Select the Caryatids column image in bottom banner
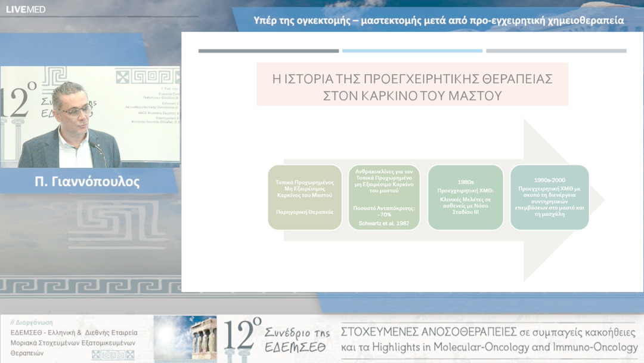The height and width of the screenshot is (363, 644). coord(200,337)
